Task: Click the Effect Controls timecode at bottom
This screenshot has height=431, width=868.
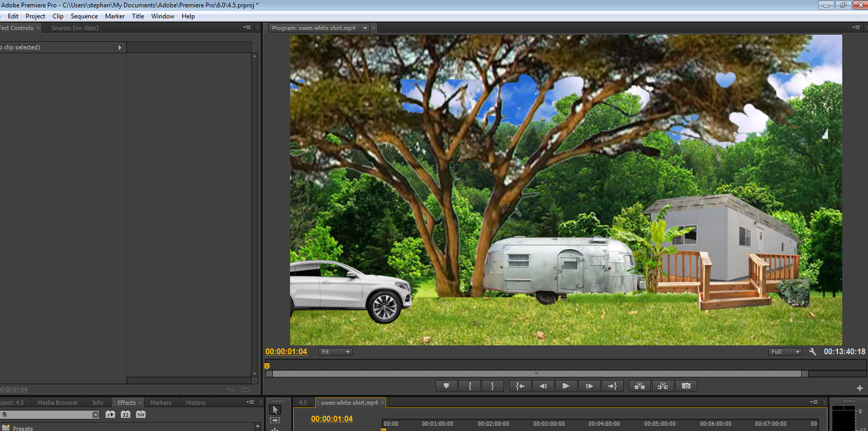Action: (x=14, y=389)
